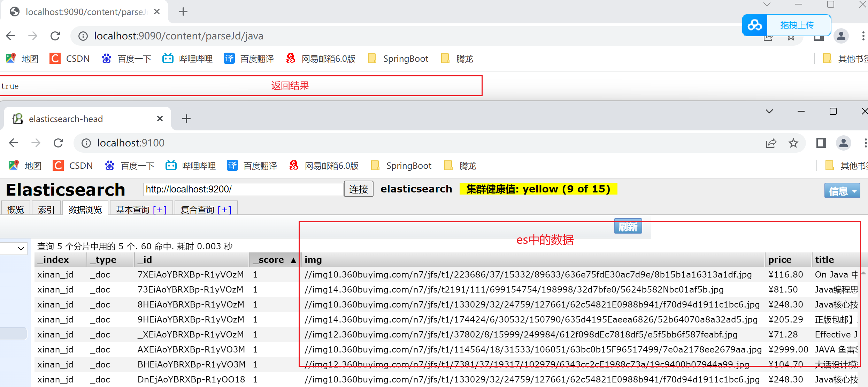This screenshot has height=387, width=868.
Task: Open profile avatar in elasticsearch-head window
Action: [x=844, y=143]
